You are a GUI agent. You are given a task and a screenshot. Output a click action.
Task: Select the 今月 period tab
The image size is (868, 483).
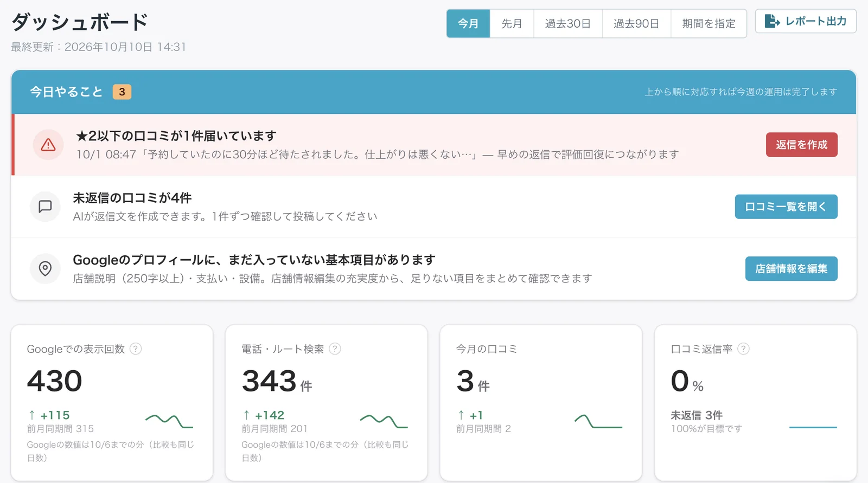tap(468, 23)
